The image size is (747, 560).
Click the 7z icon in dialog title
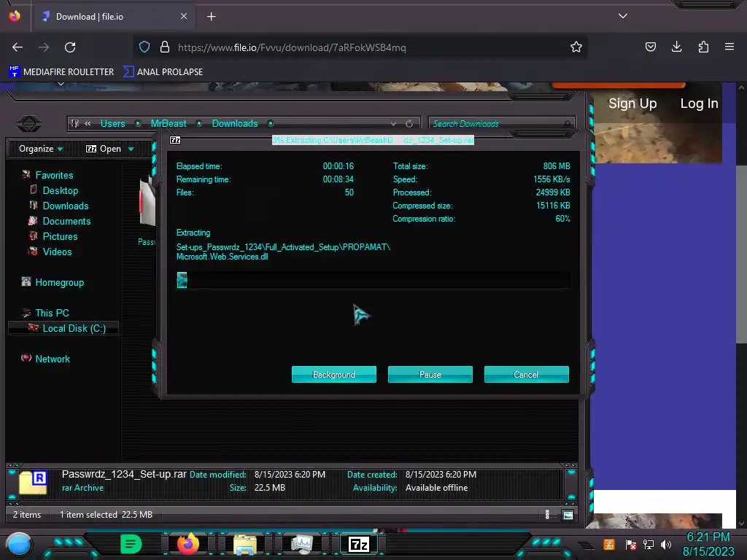pos(175,140)
